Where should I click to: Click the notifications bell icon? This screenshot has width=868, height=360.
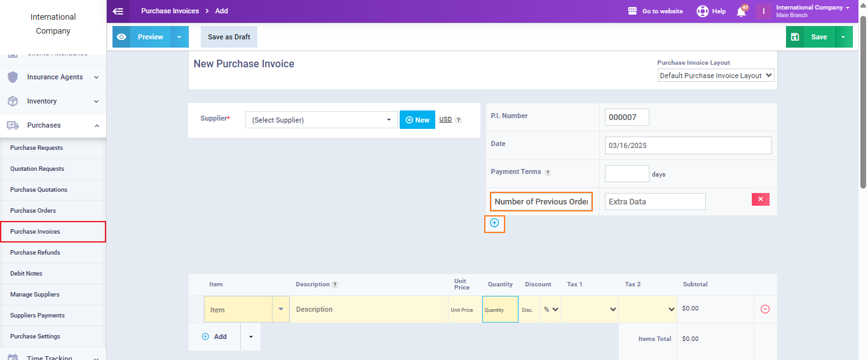pyautogui.click(x=741, y=11)
